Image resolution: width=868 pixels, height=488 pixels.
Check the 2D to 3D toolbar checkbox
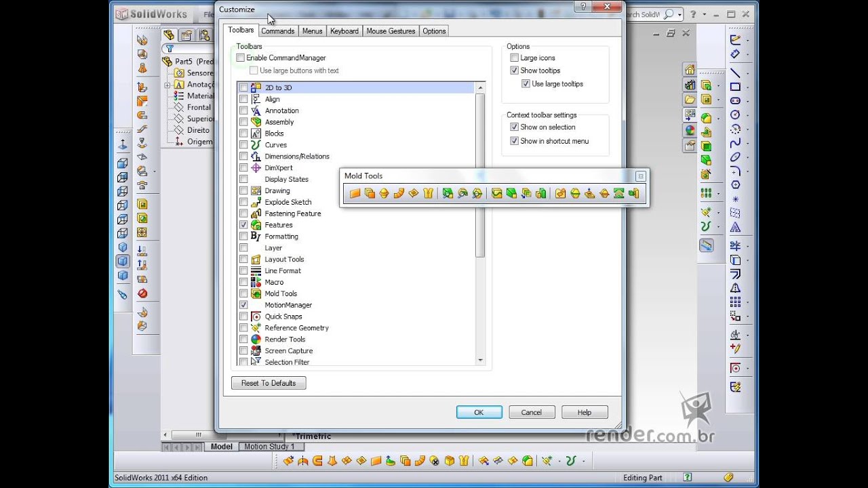[x=243, y=88]
